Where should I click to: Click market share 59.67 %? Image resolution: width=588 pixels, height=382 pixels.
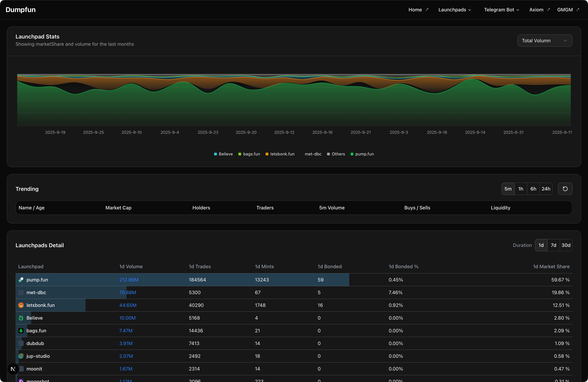click(560, 280)
